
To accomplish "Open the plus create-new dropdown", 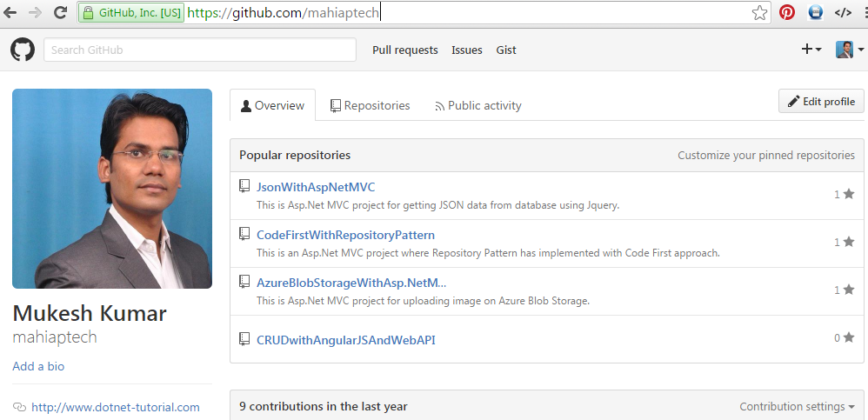I will 811,50.
